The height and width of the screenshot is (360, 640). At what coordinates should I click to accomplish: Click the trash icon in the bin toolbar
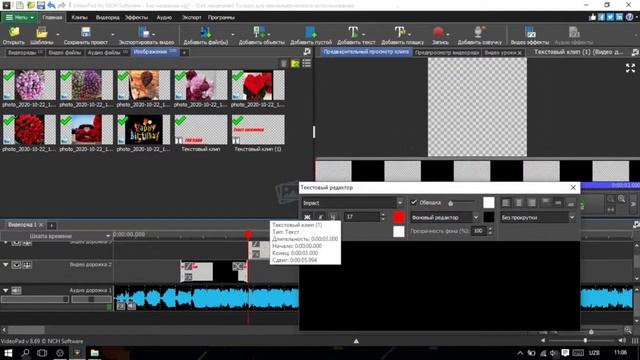(284, 63)
